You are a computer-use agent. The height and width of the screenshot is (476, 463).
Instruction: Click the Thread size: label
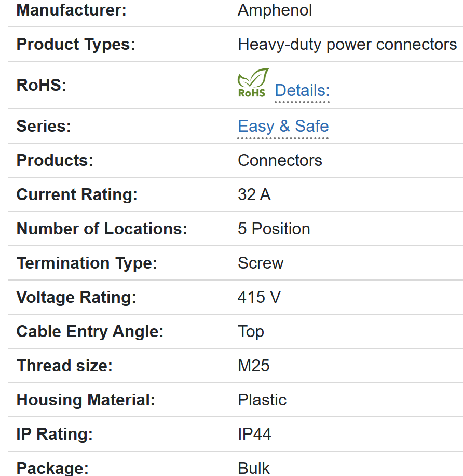click(x=64, y=366)
